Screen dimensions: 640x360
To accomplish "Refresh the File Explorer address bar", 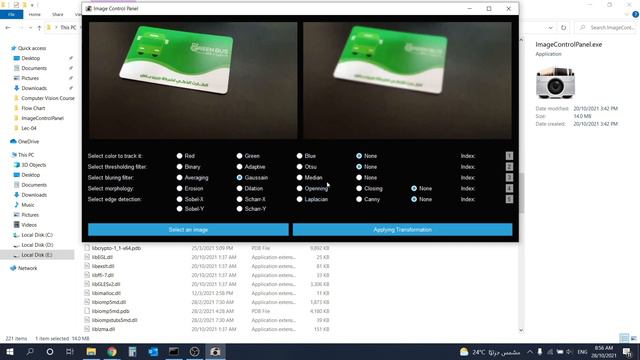I will (563, 27).
